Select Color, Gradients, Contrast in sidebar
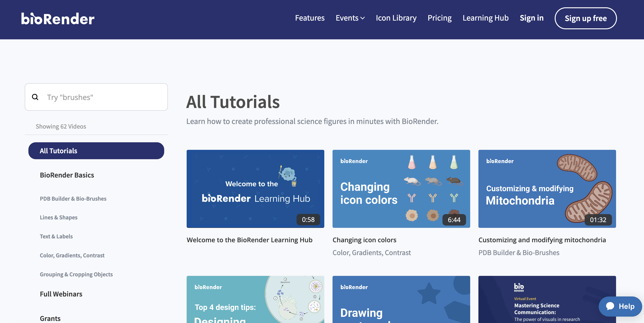644x323 pixels. point(72,255)
